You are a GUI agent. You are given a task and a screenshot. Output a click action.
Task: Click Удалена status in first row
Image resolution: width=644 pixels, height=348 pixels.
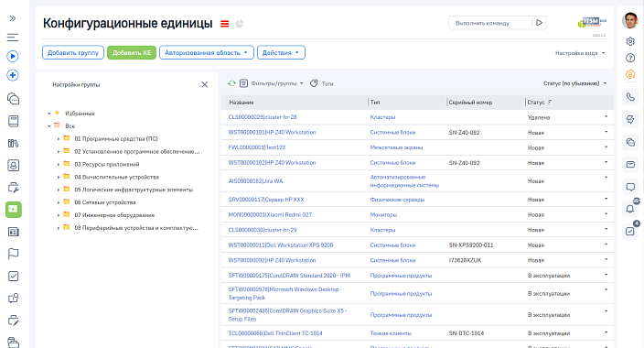[x=539, y=117]
